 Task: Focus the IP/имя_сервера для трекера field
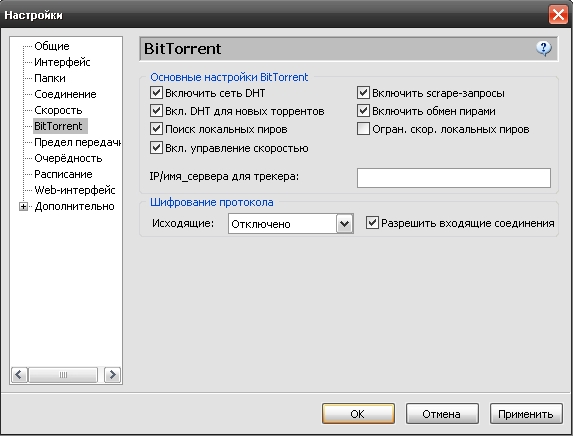pyautogui.click(x=454, y=178)
